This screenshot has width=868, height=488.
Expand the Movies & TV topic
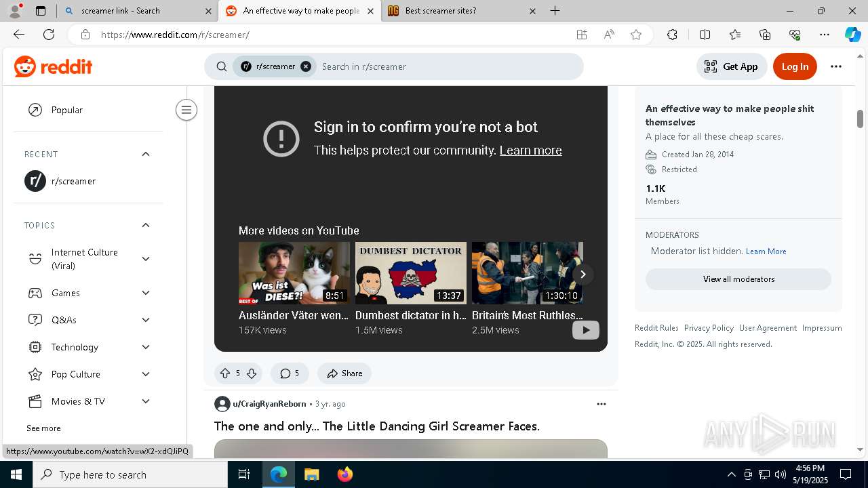146,401
